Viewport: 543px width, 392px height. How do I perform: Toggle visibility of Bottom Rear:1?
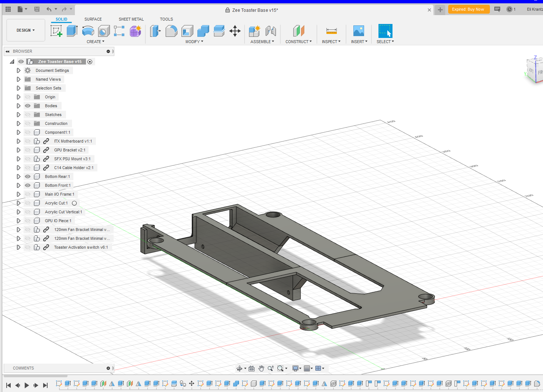28,176
